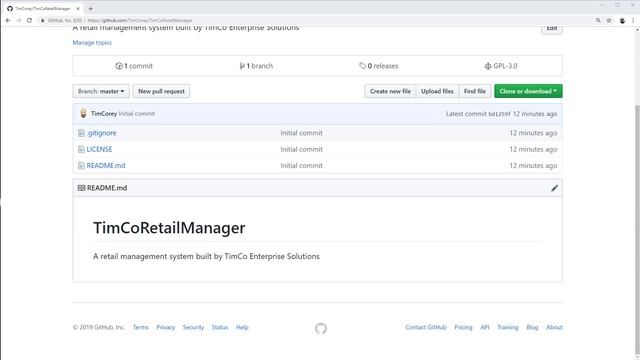The width and height of the screenshot is (640, 360).
Task: Click the README.md header book icon
Action: (x=81, y=188)
